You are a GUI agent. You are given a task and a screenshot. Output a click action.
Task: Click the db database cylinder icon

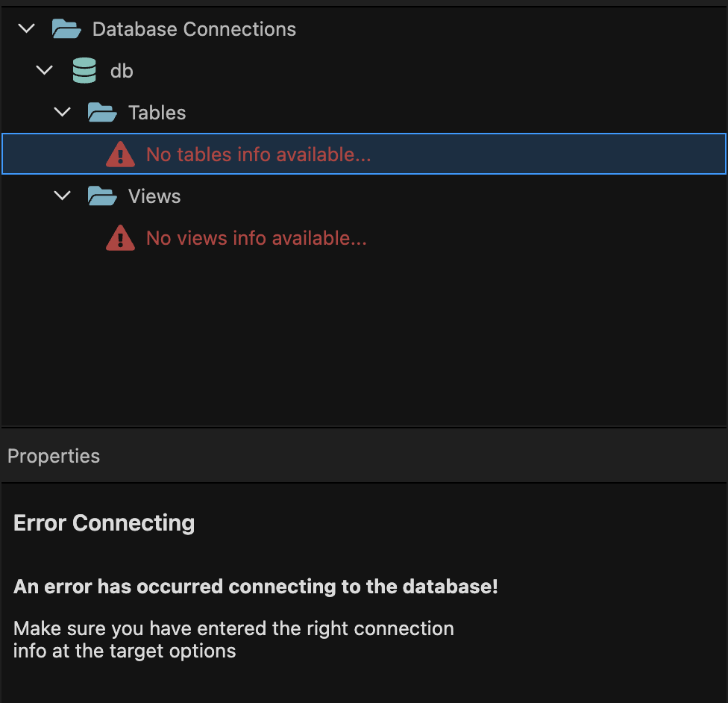84,71
